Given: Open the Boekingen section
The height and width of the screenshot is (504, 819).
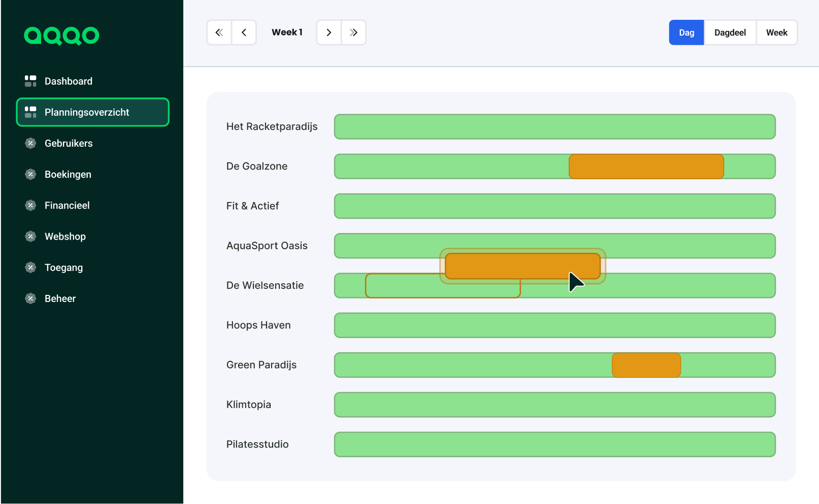Looking at the screenshot, I should [x=68, y=174].
